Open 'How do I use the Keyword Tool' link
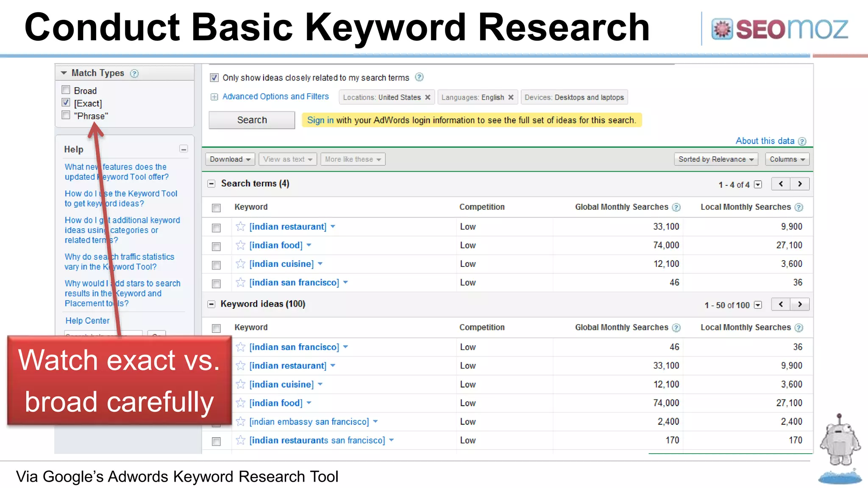Screen dimensions: 868x488 121,199
